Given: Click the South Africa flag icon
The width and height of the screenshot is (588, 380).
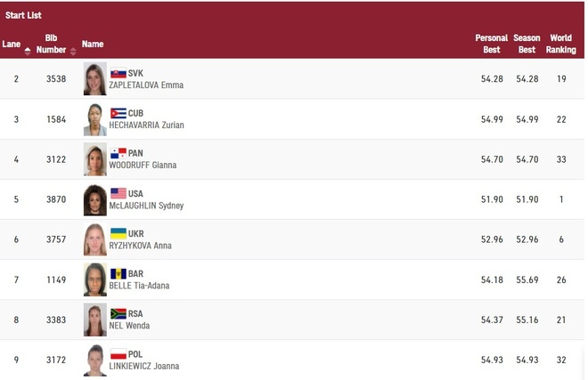Looking at the screenshot, I should point(118,313).
